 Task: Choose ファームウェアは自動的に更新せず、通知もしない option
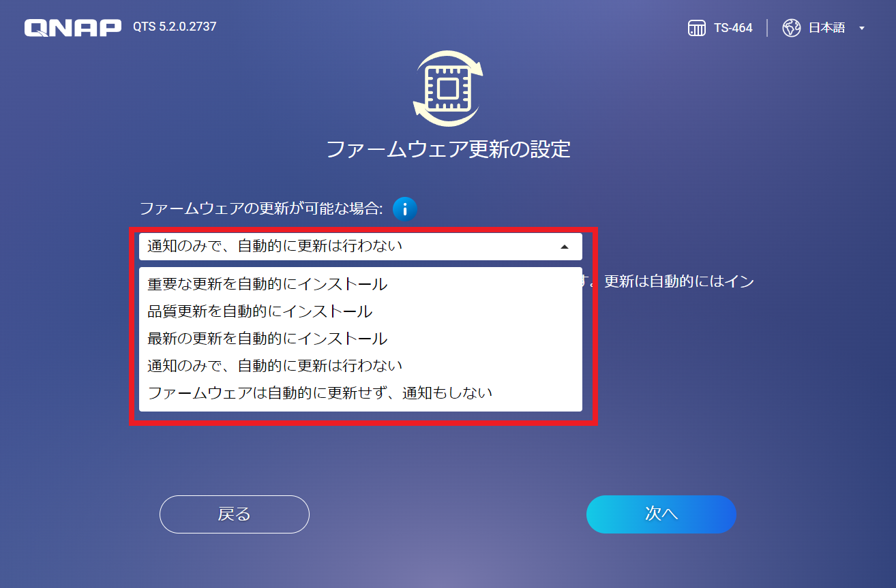click(361, 393)
